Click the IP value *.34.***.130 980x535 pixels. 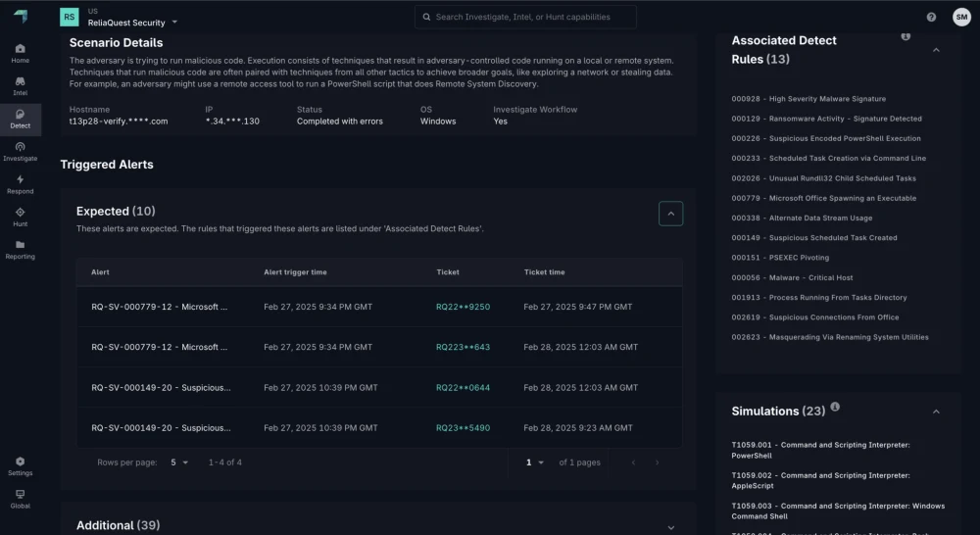click(x=232, y=122)
